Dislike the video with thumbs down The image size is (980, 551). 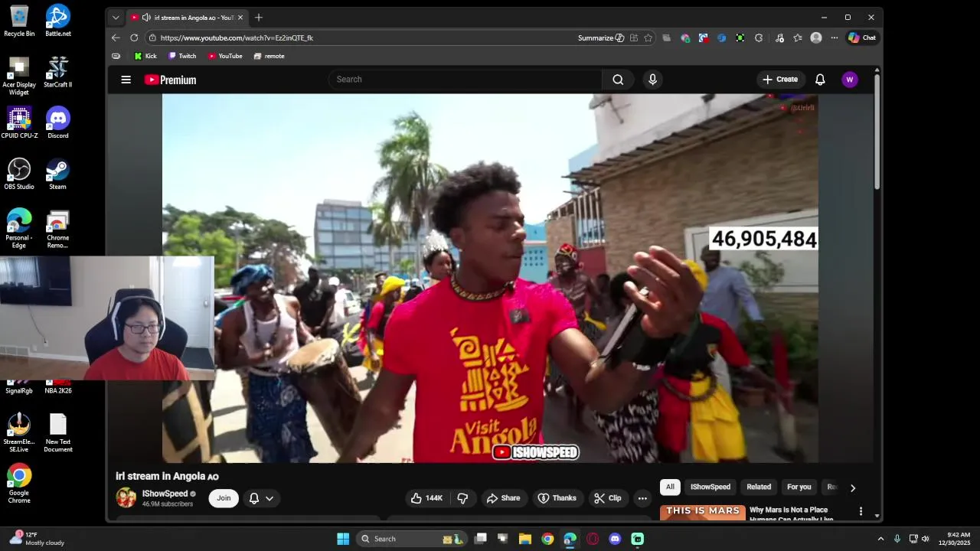pyautogui.click(x=462, y=498)
